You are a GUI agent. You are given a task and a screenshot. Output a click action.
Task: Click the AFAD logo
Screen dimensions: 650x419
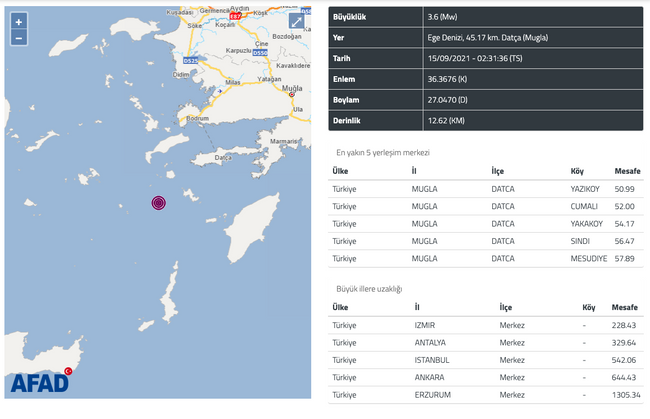(x=42, y=382)
